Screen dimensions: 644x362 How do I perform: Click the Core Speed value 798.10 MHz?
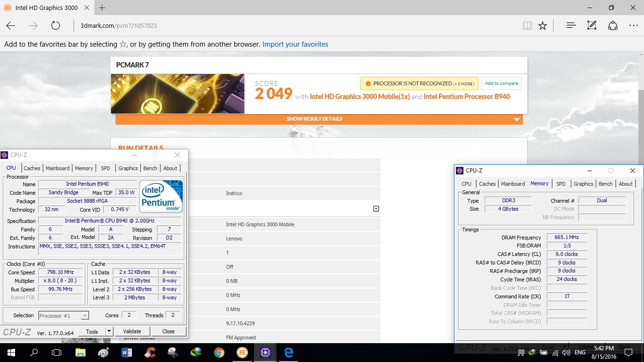point(61,272)
